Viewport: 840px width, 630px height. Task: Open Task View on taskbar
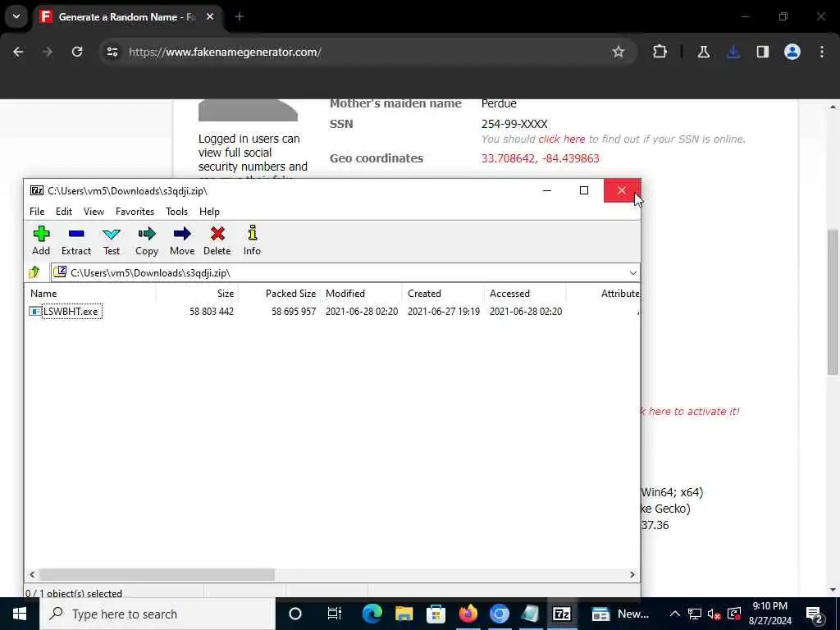tap(335, 614)
